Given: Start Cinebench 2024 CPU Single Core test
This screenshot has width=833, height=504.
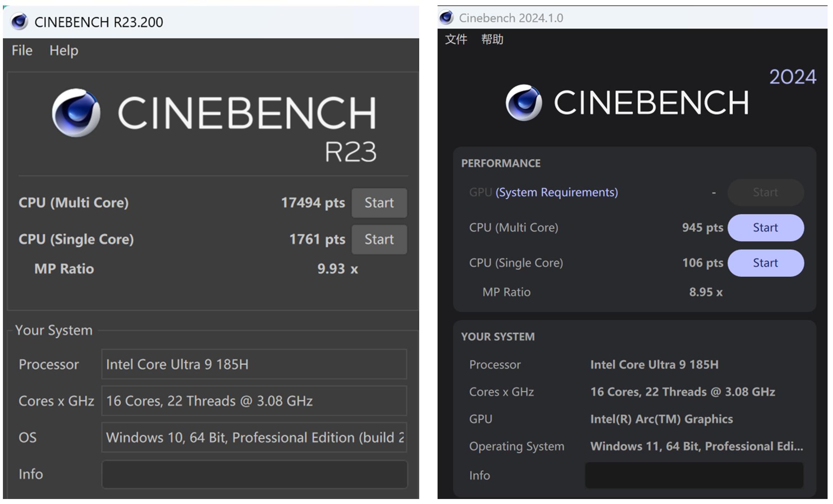Looking at the screenshot, I should 765,263.
